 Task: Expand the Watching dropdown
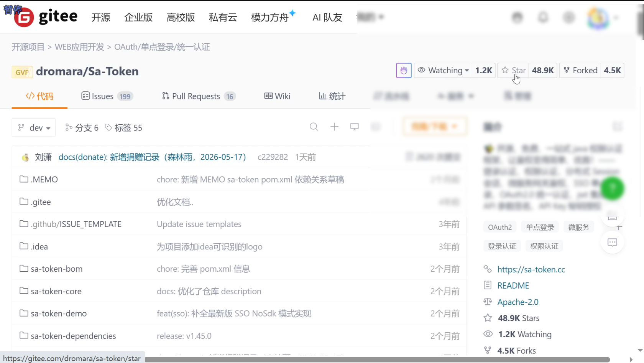click(443, 70)
